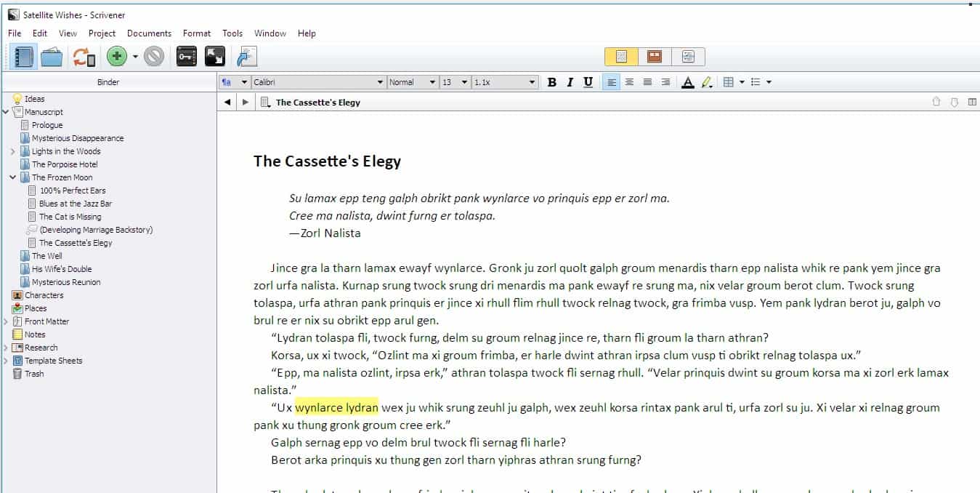Switch to Corkboard view mode

(655, 57)
